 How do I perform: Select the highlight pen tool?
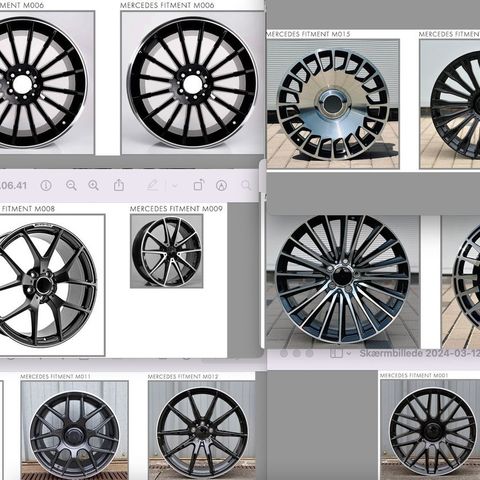(153, 185)
